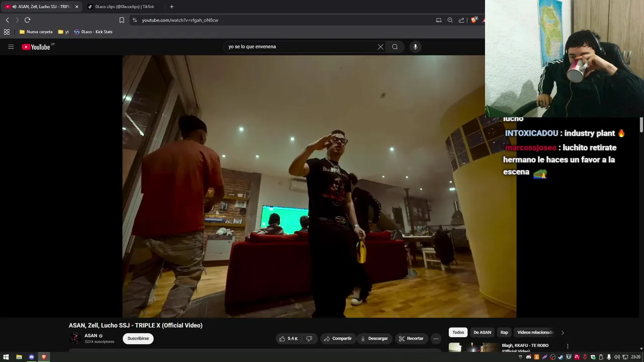This screenshot has height=362, width=644.
Task: Open the ASAN channel avatar
Action: 75,338
